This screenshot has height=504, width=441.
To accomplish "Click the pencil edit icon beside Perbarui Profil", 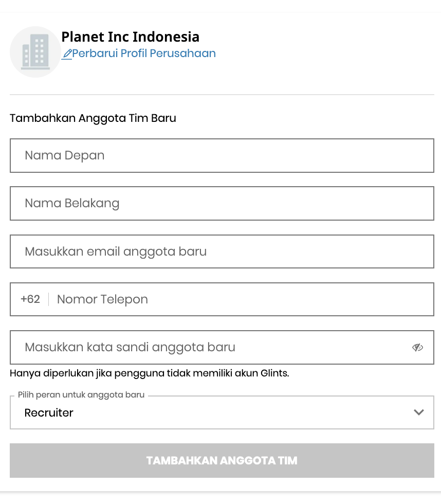I will (x=67, y=53).
